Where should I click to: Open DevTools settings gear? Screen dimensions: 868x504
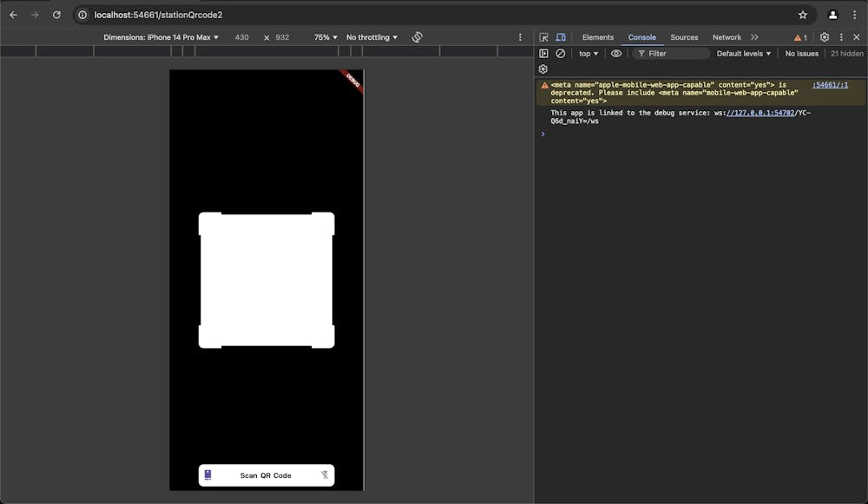click(825, 37)
